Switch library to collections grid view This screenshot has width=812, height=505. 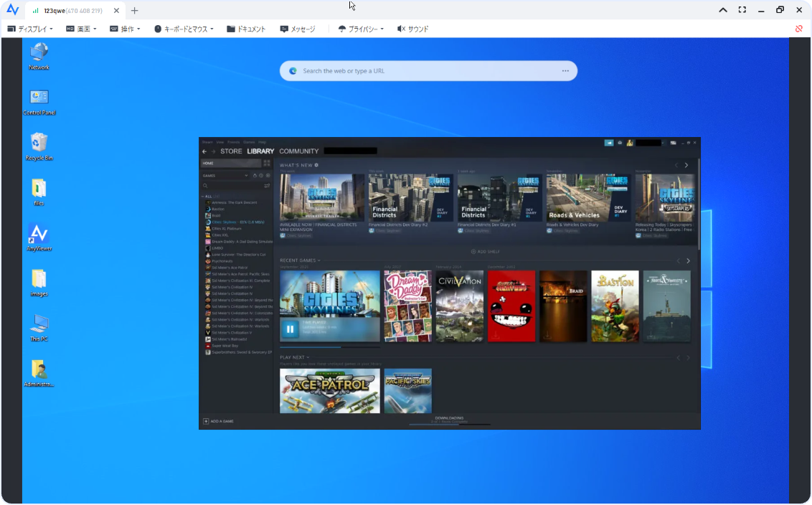[x=267, y=164]
